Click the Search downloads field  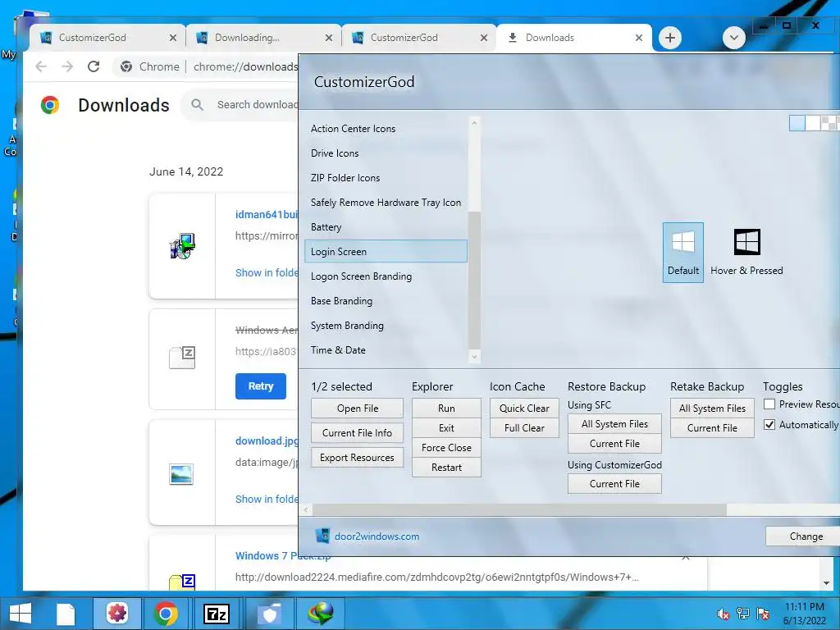(x=241, y=105)
